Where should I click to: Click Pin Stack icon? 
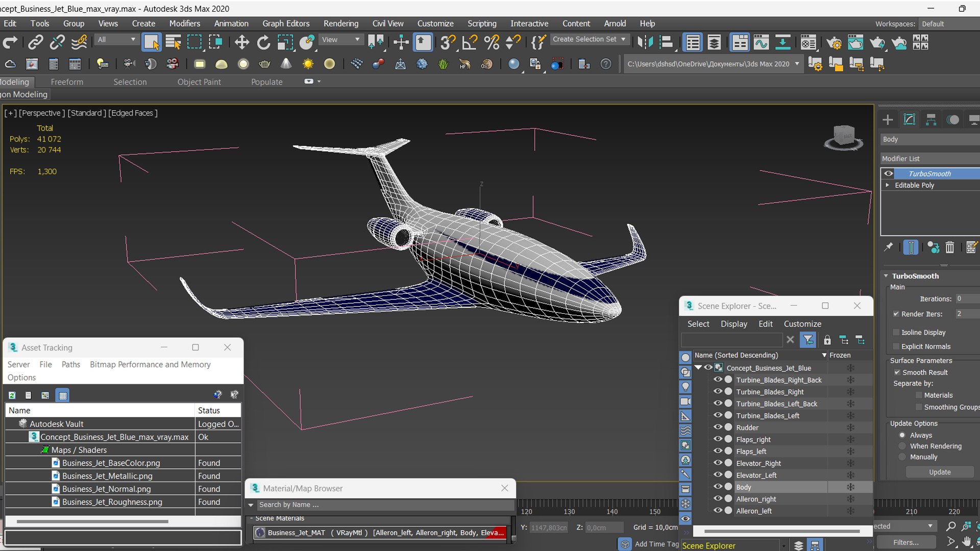(x=889, y=247)
